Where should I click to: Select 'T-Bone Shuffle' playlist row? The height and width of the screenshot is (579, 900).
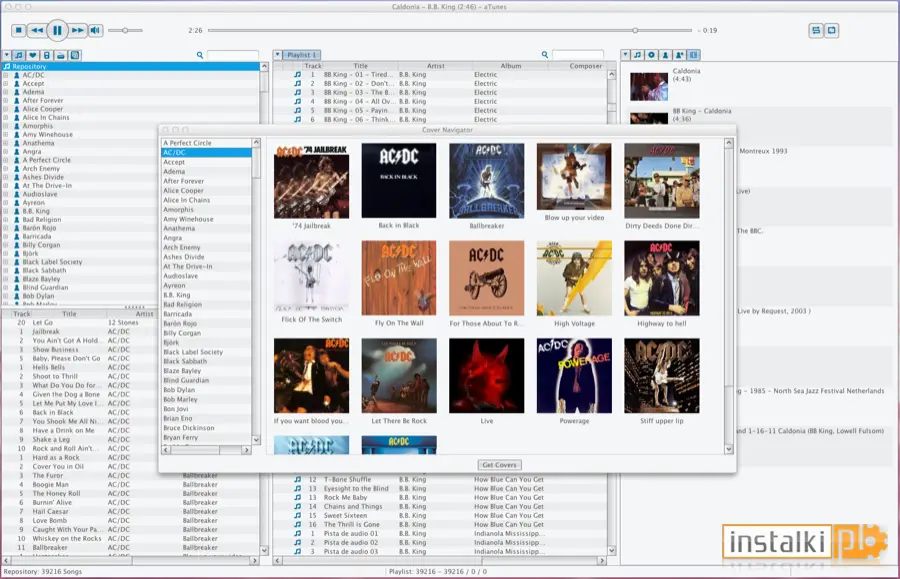(440, 480)
